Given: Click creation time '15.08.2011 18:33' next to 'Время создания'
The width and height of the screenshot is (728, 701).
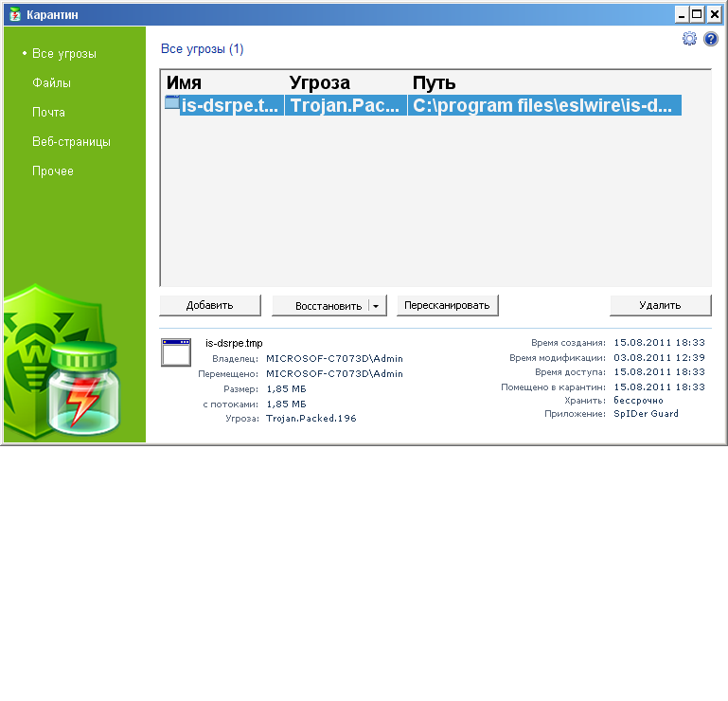Looking at the screenshot, I should 659,342.
